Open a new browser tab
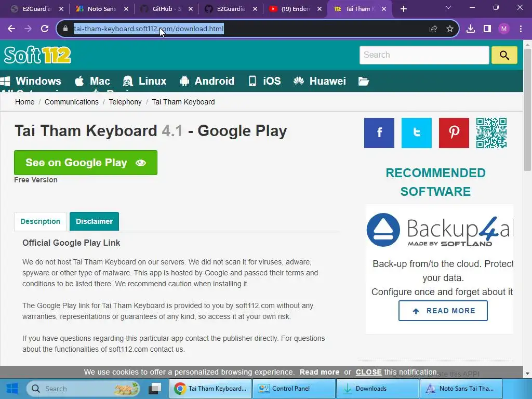532x399 pixels. click(403, 9)
